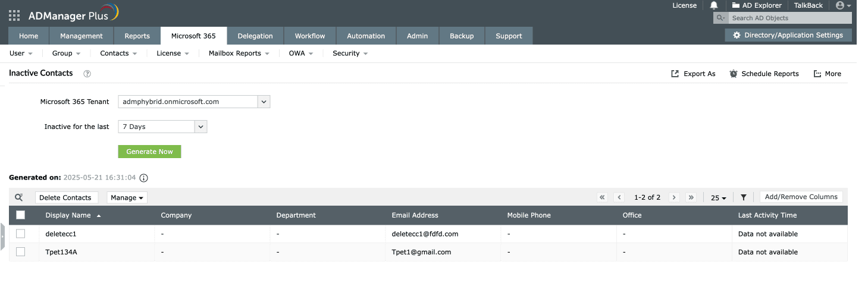This screenshot has width=868, height=296.
Task: Open Directory/Application Settings
Action: (788, 35)
